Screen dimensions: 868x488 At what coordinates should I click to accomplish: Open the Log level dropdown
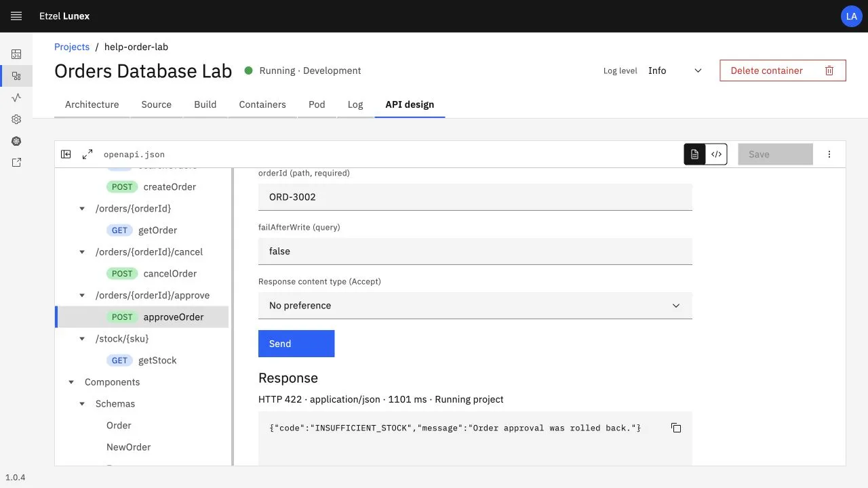coord(675,70)
